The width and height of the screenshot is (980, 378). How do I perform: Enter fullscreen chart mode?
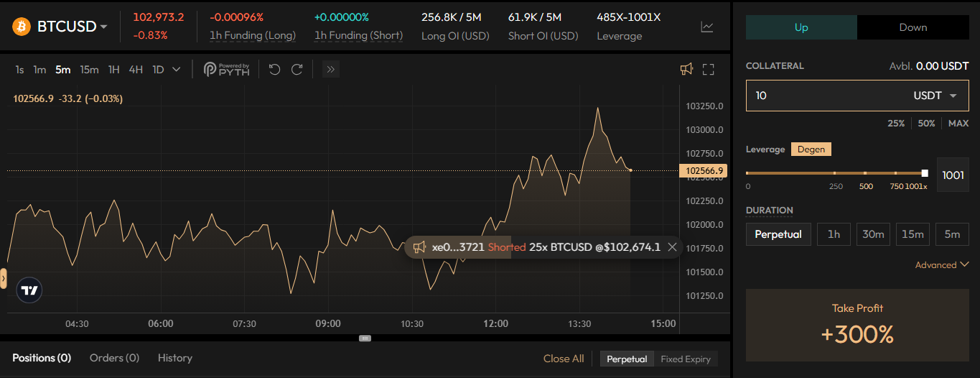pyautogui.click(x=709, y=70)
